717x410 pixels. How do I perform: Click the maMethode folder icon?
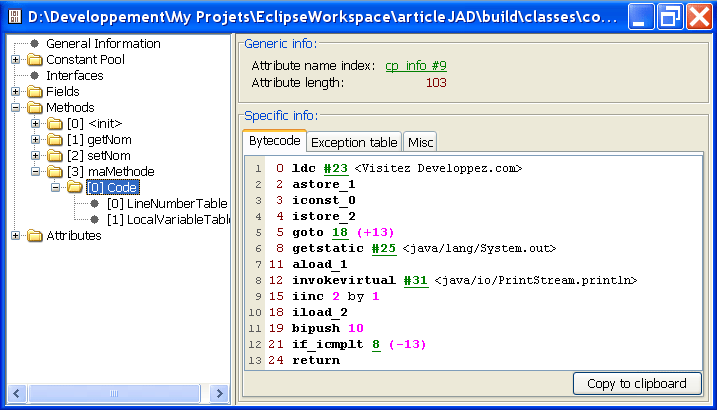pyautogui.click(x=56, y=172)
